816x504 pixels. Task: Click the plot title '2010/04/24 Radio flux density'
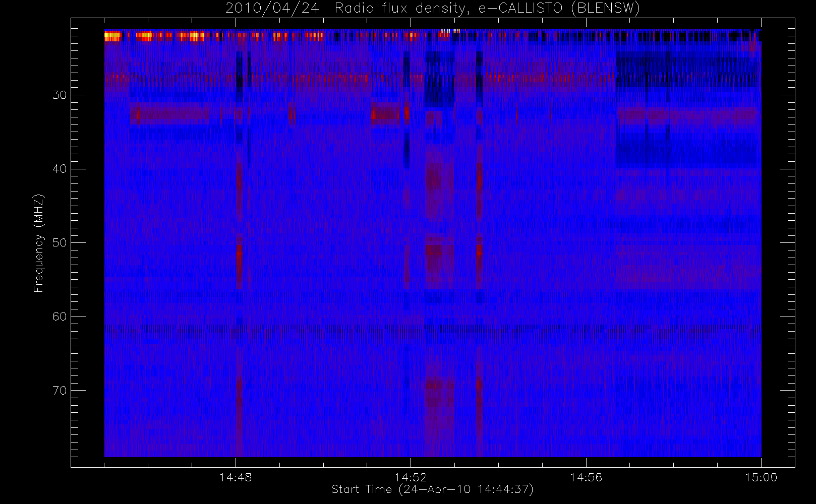433,9
